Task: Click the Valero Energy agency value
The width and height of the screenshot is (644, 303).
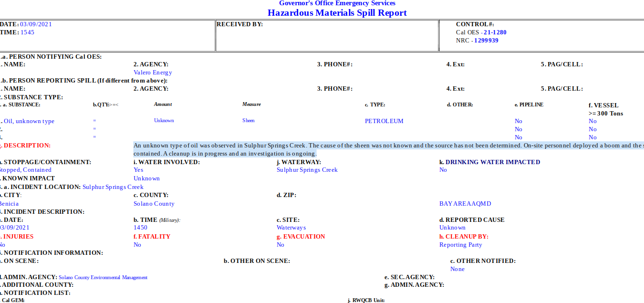Action: (153, 73)
